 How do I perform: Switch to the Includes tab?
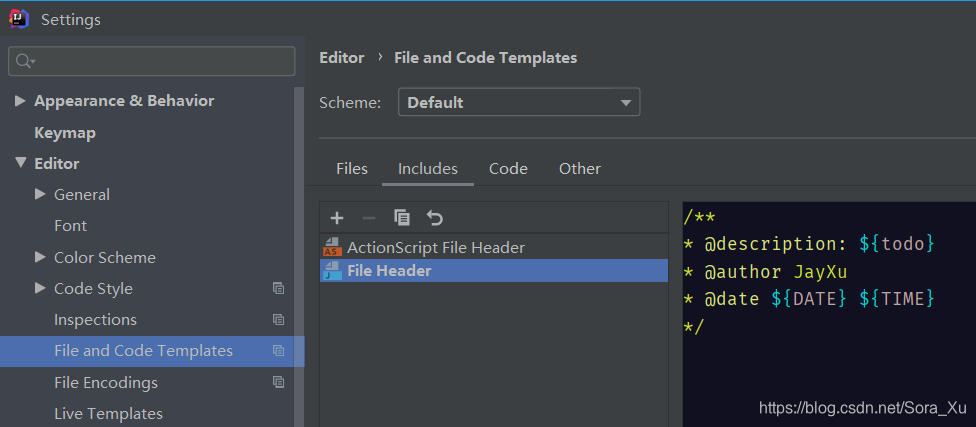point(428,169)
